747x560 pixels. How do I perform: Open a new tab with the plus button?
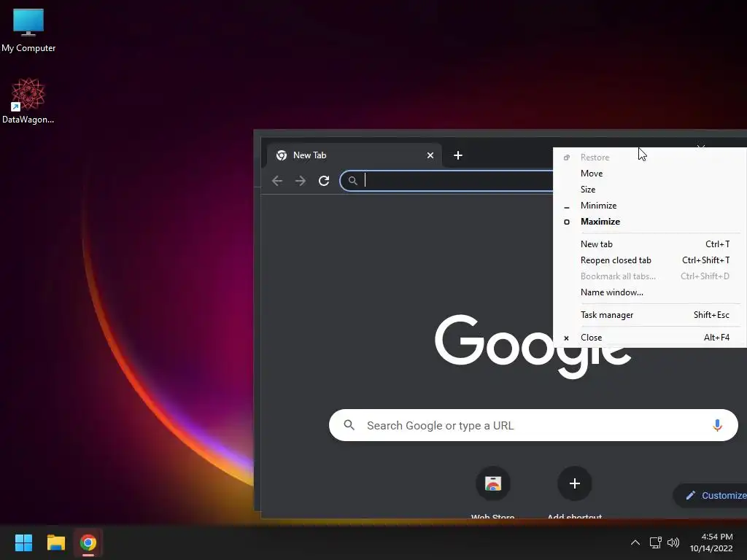coord(458,155)
